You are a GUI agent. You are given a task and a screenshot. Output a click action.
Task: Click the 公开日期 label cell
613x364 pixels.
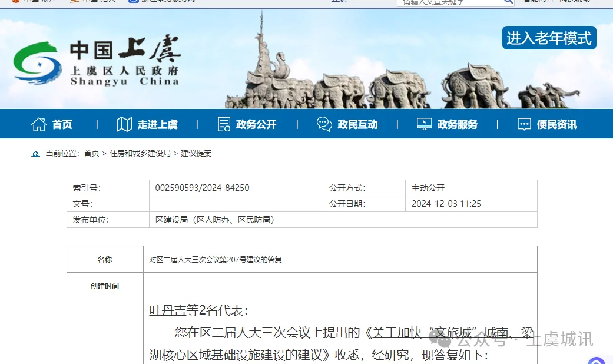[364, 204]
